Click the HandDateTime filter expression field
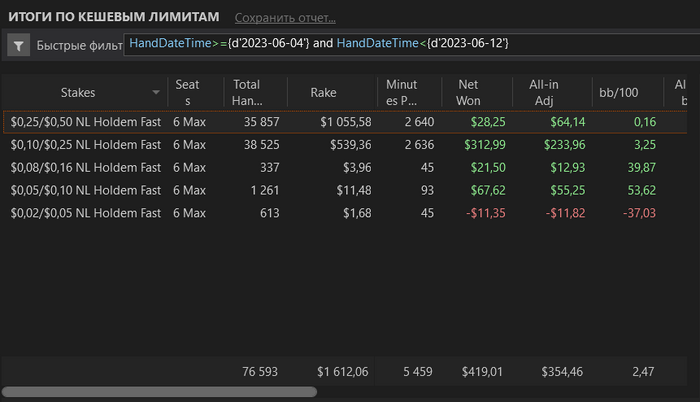 click(x=412, y=43)
